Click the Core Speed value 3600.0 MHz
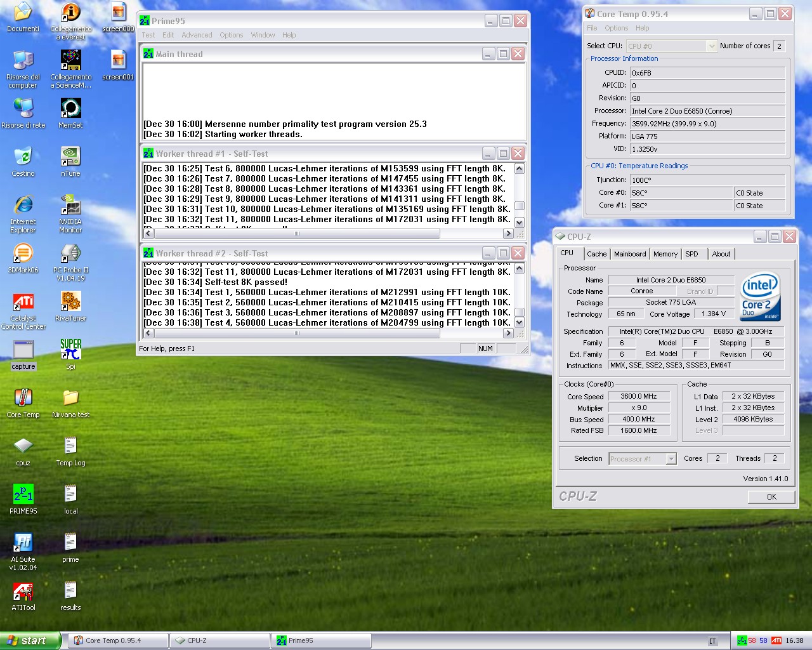This screenshot has height=650, width=812. 639,396
